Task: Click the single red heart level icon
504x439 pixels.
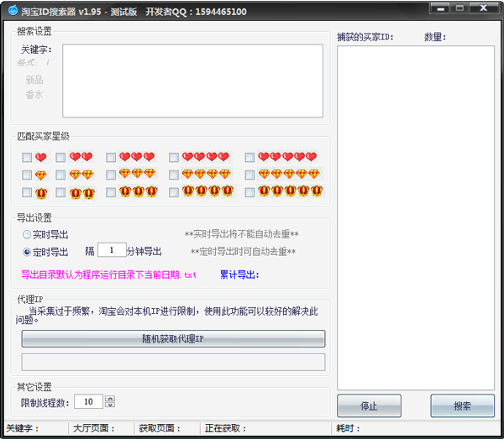Action: [x=40, y=157]
